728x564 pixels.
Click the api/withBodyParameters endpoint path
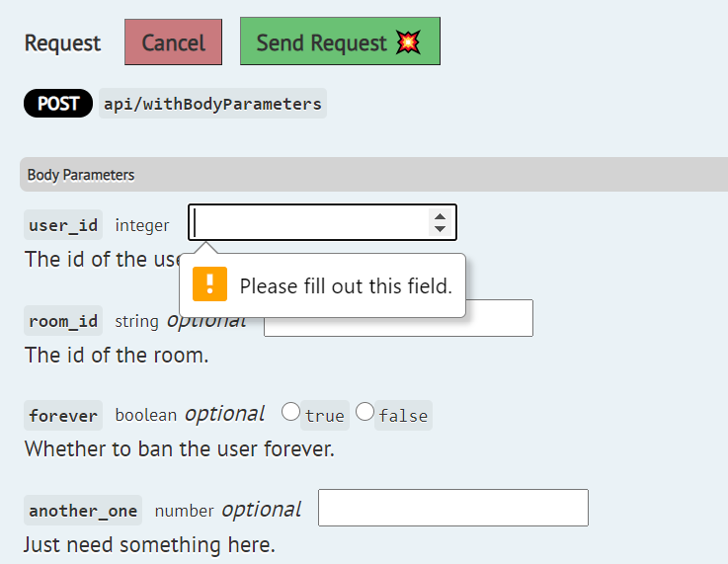[x=212, y=104]
